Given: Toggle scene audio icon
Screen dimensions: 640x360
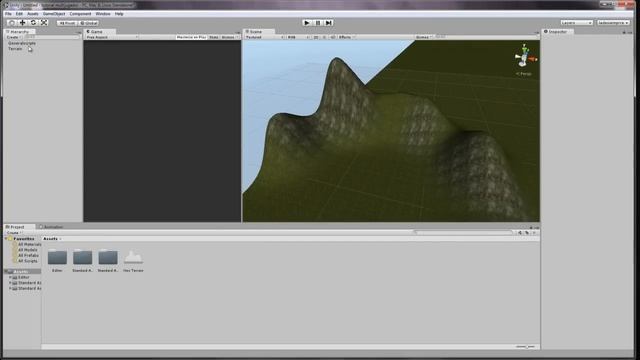Looking at the screenshot, I should 333,37.
